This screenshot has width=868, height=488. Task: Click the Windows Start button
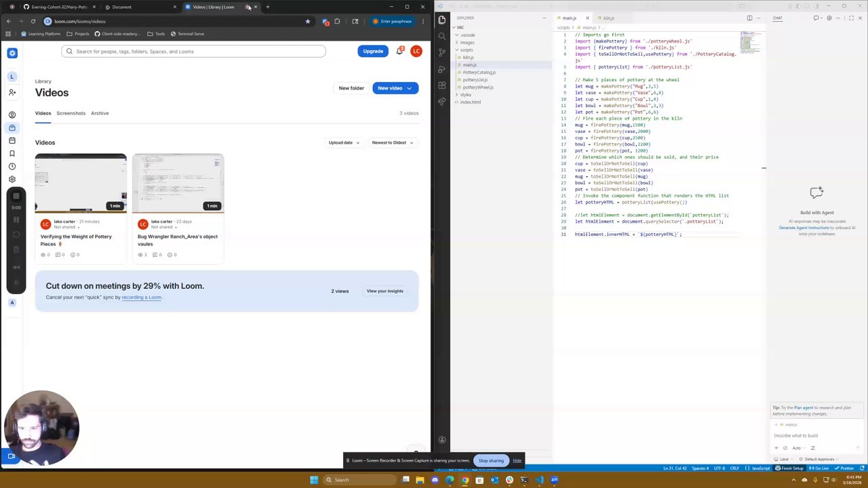click(x=314, y=480)
